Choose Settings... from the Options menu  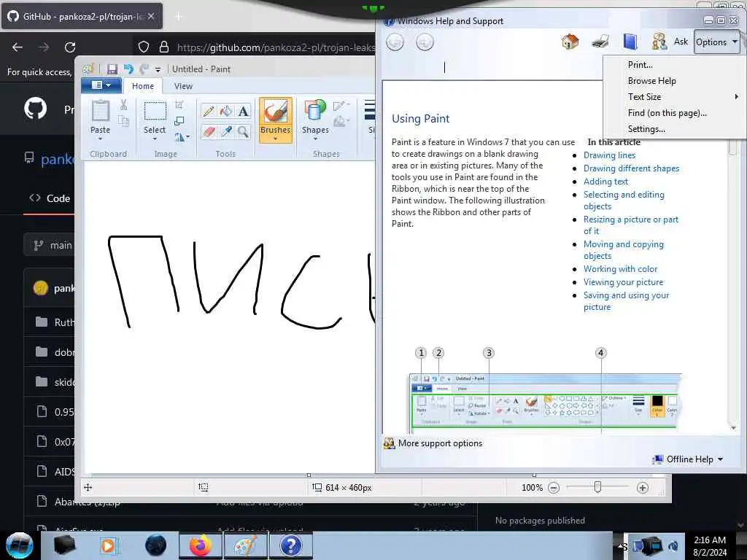pos(646,129)
